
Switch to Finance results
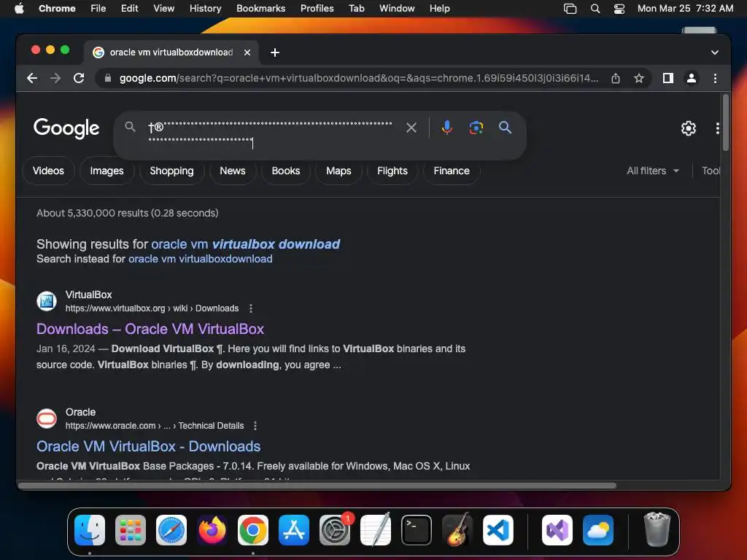click(451, 171)
